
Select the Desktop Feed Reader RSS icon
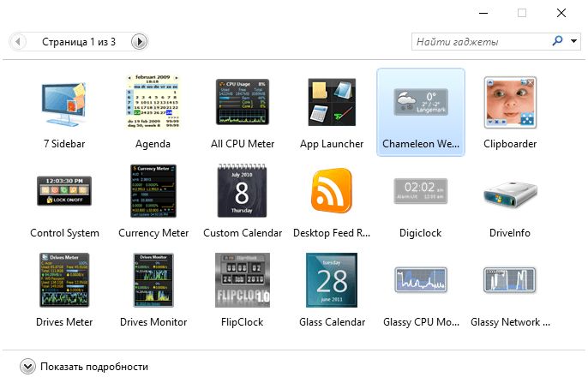pyautogui.click(x=332, y=191)
